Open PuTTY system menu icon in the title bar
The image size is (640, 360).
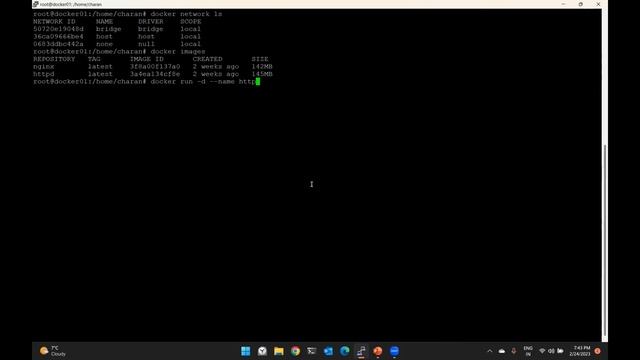36,4
